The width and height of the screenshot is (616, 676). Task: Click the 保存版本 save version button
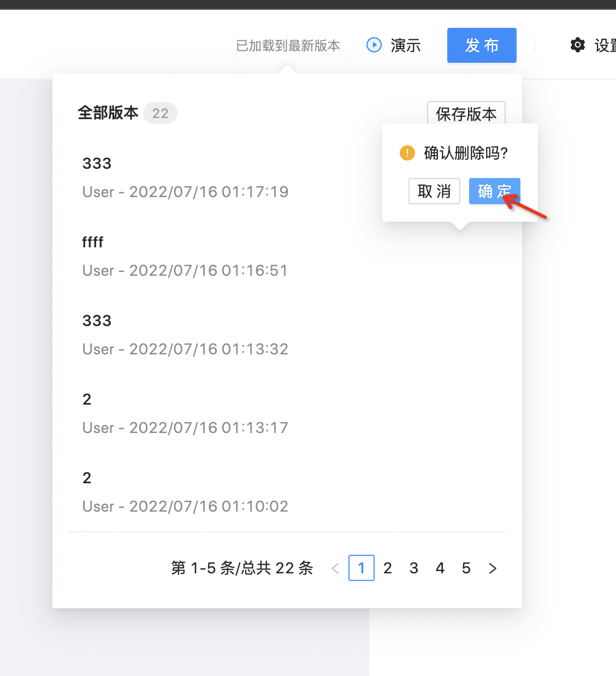click(x=466, y=115)
